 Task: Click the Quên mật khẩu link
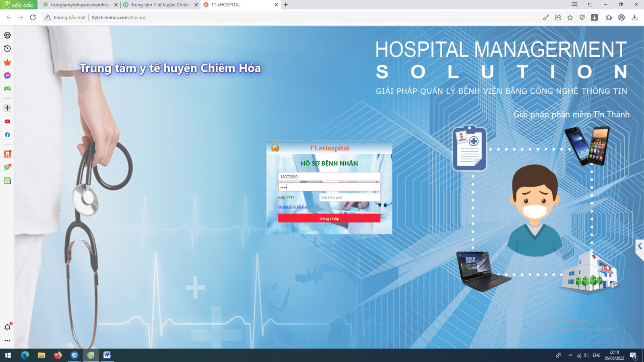coord(293,206)
